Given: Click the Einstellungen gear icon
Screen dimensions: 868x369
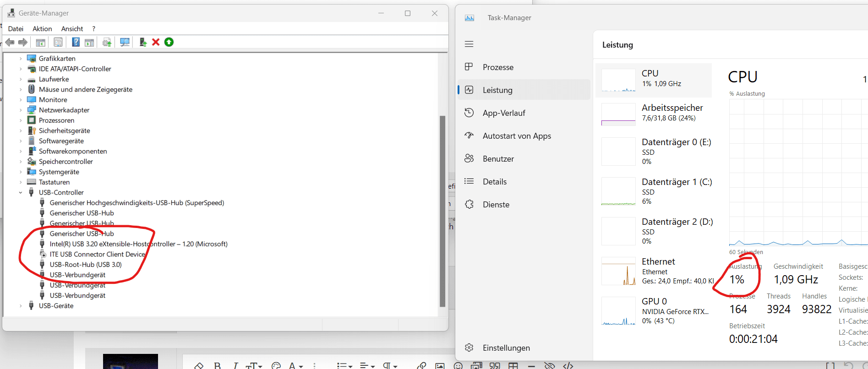Looking at the screenshot, I should coord(469,347).
